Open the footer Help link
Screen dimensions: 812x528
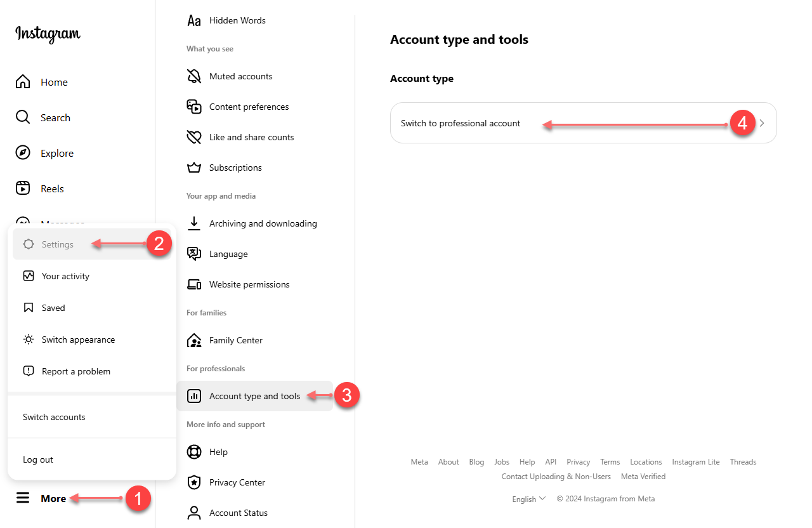coord(527,462)
